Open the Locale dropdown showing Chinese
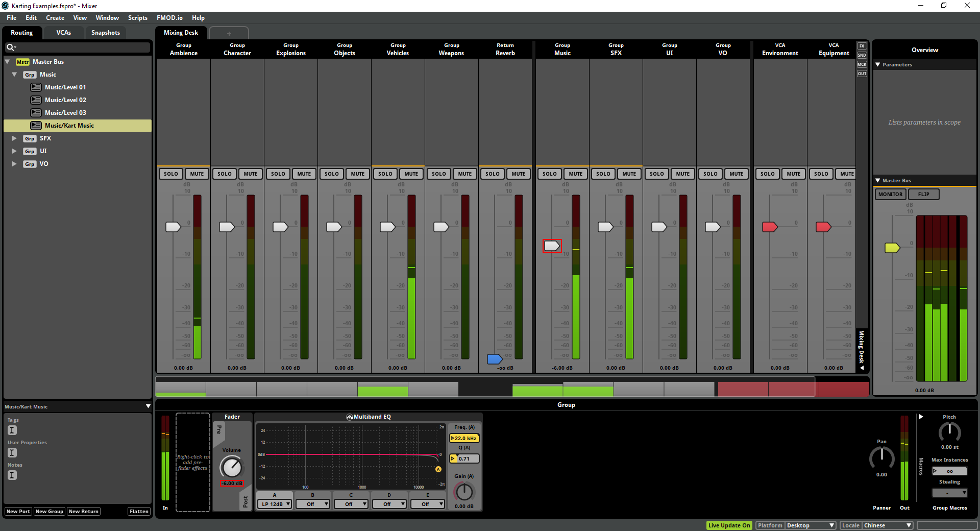The width and height of the screenshot is (980, 531). point(887,525)
